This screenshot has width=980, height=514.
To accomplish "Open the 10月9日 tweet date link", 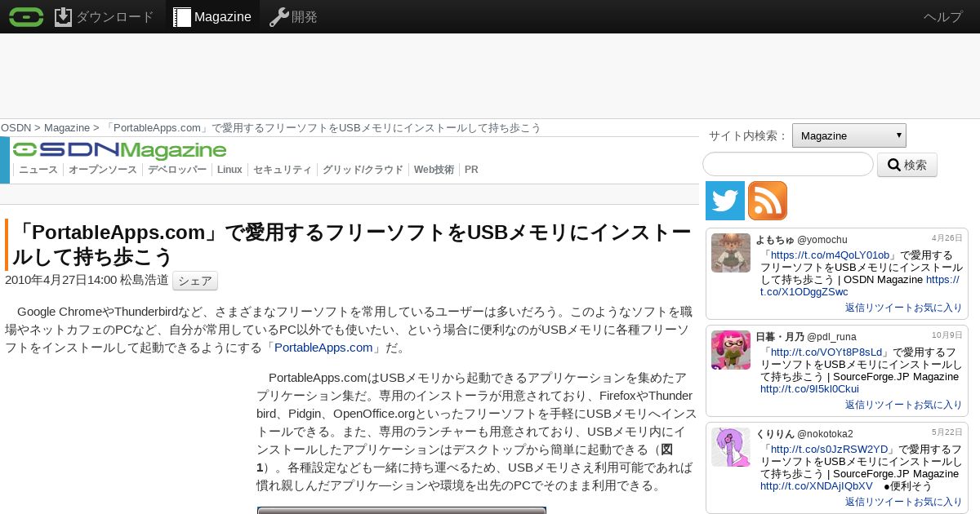I will (x=947, y=335).
